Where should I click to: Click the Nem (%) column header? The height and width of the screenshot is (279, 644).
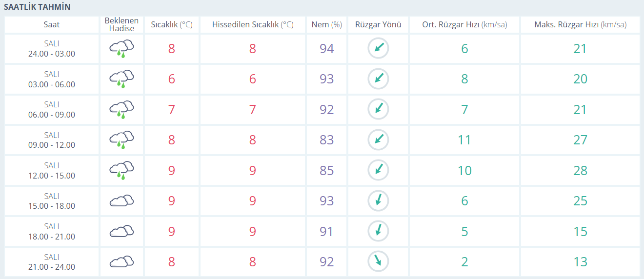[327, 24]
